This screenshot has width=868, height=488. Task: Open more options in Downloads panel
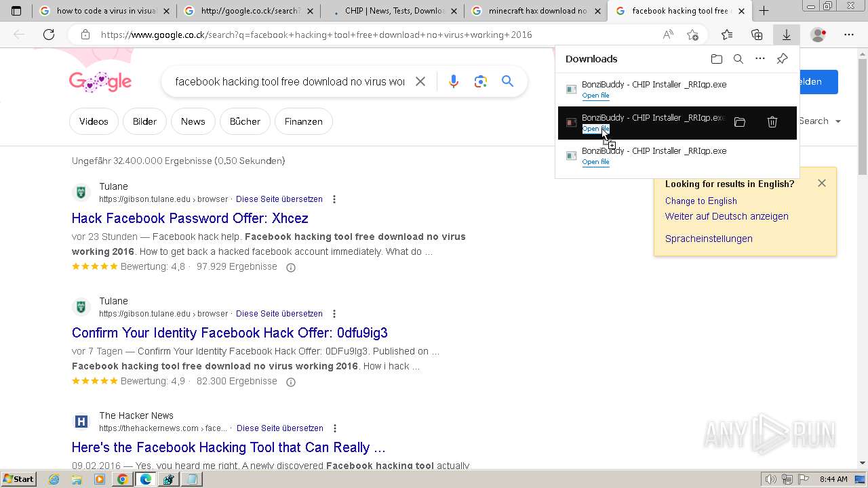[760, 59]
